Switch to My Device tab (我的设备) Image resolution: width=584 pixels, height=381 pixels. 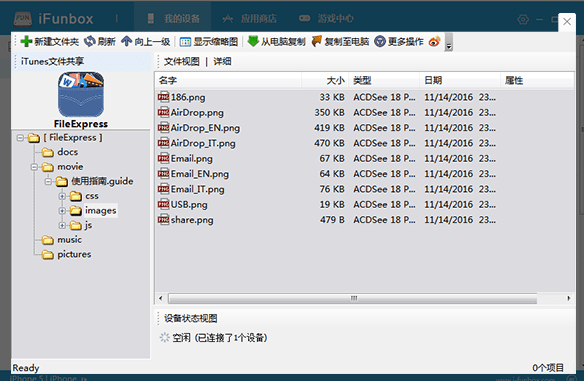[173, 18]
